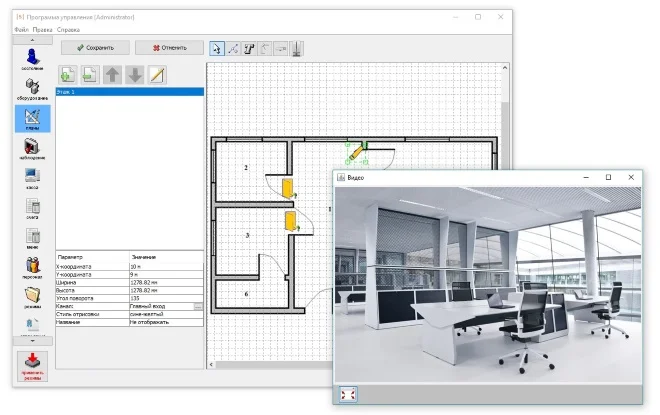Select the pointer arrow tool

click(217, 47)
